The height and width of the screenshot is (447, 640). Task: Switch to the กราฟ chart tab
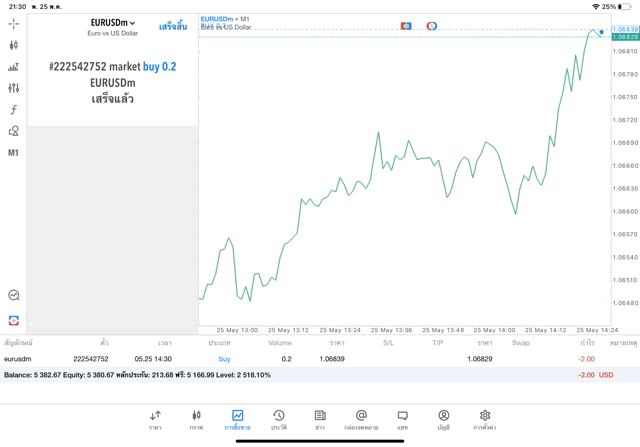coord(196,419)
